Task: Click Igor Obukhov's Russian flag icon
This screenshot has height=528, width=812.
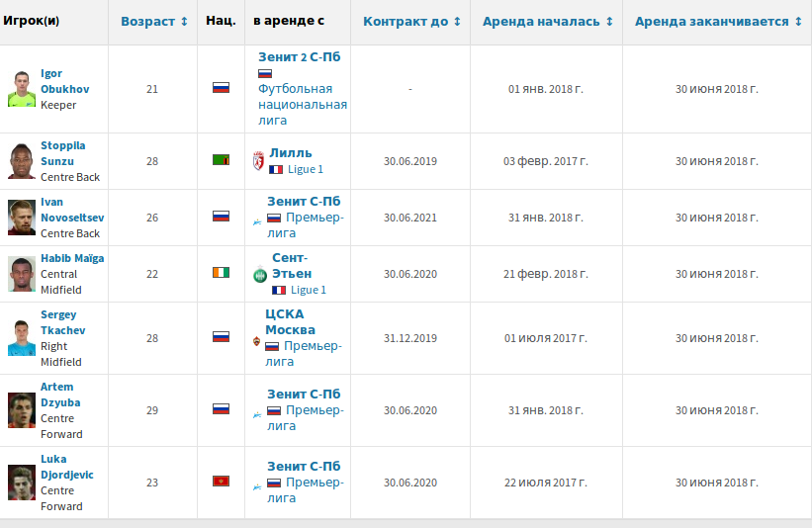Action: (x=221, y=88)
